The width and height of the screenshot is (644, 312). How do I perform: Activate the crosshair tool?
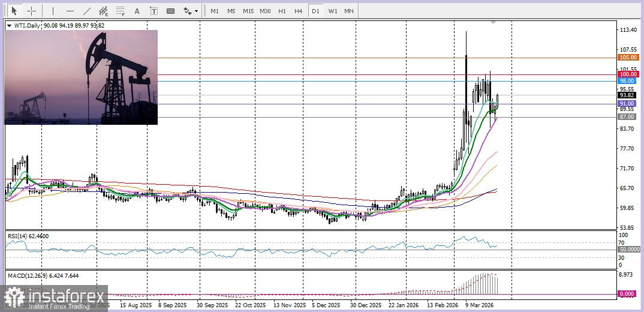(x=31, y=11)
